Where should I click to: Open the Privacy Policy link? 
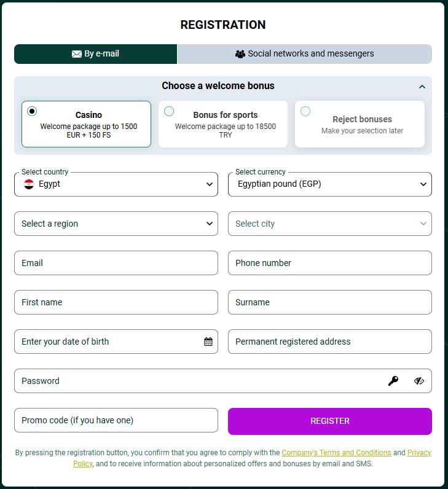point(419,453)
